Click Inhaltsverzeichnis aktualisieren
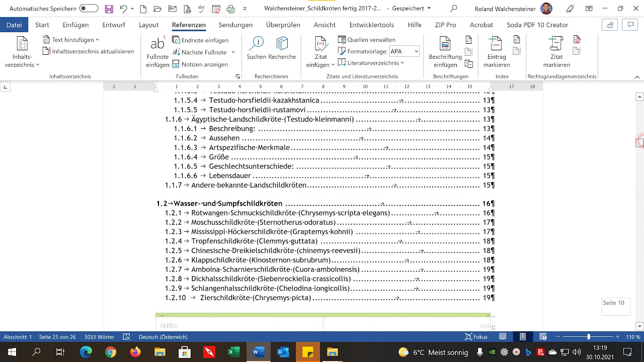The image size is (644, 362). (x=88, y=51)
